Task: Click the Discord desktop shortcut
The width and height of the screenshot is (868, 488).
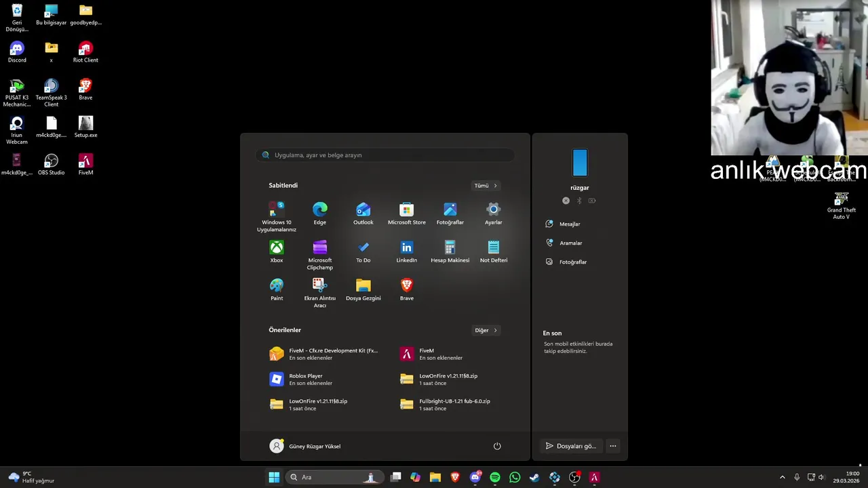Action: [17, 52]
